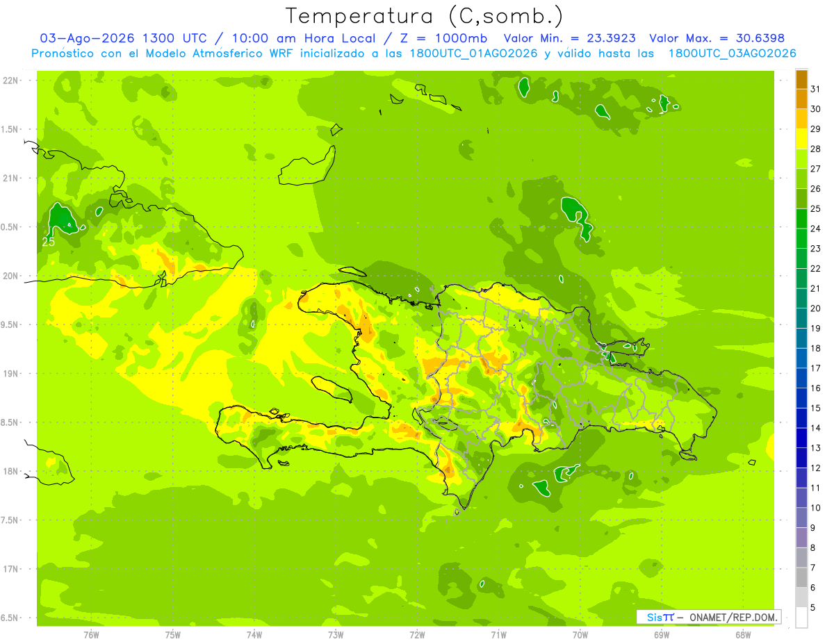Click legend value "13"
This screenshot has width=834, height=644.
[x=816, y=448]
